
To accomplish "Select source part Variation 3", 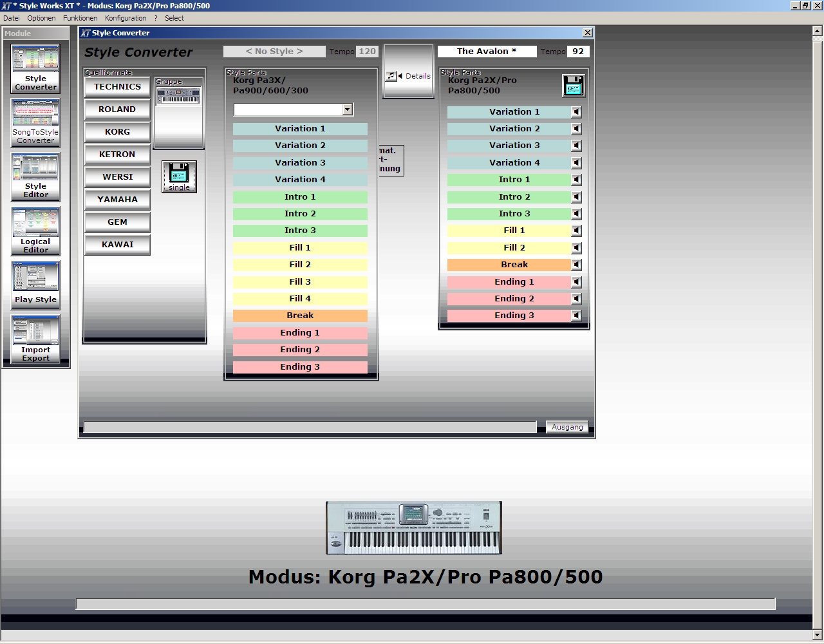I will 300,163.
